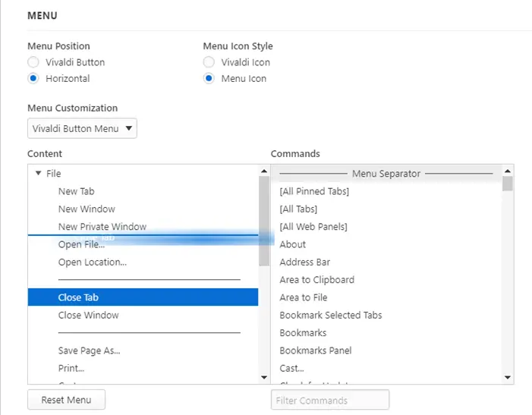This screenshot has height=415, width=532.
Task: Select Area to File command
Action: tap(386, 297)
